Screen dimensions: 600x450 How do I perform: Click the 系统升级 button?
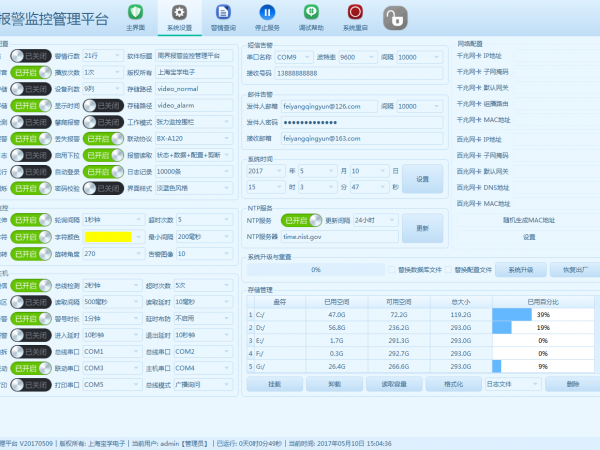coord(518,269)
